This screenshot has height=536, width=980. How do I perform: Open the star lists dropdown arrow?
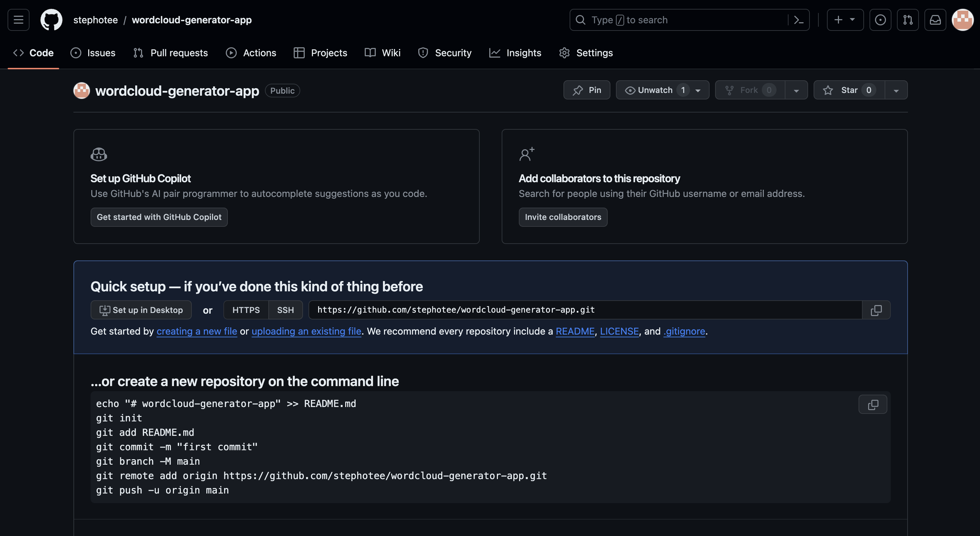pos(896,91)
